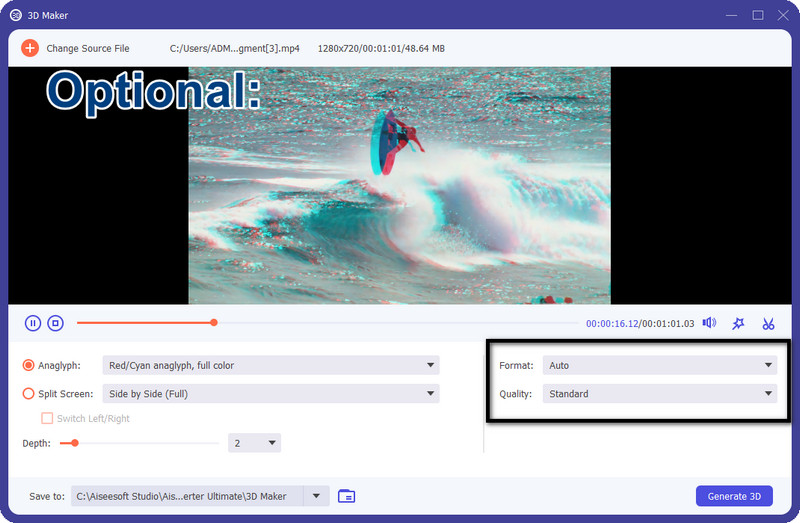Click the Depth slider handle
The width and height of the screenshot is (800, 523).
click(74, 443)
